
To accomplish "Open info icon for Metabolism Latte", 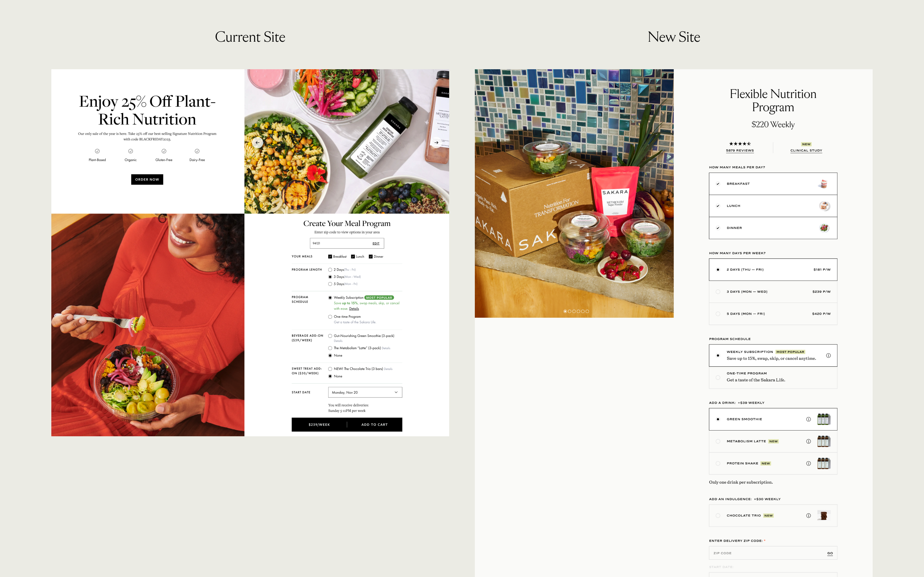I will pyautogui.click(x=808, y=441).
